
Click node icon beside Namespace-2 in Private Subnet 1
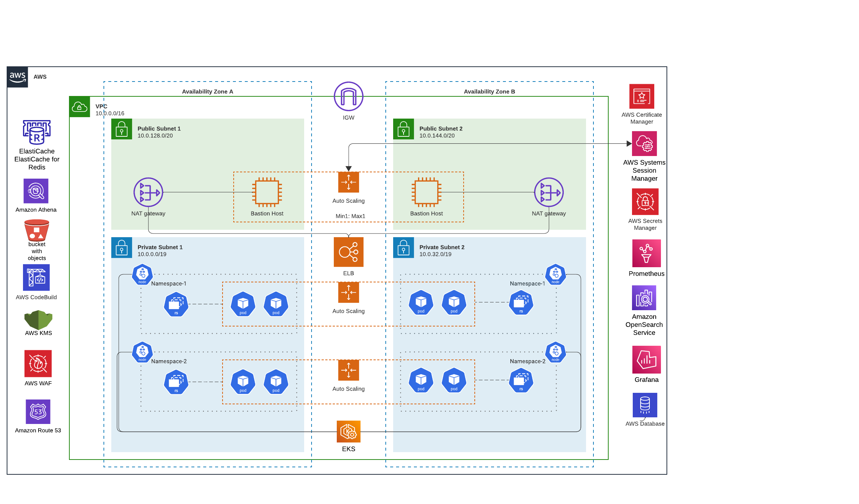tap(142, 352)
